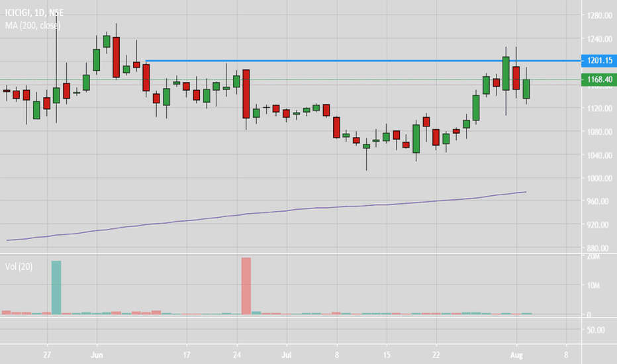The image size is (617, 364).
Task: Click the Aug date label on time axis
Action: coord(516,355)
